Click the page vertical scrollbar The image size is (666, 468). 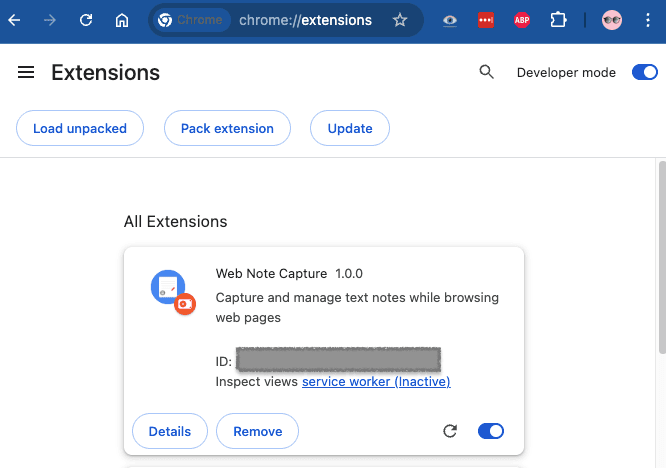662,257
